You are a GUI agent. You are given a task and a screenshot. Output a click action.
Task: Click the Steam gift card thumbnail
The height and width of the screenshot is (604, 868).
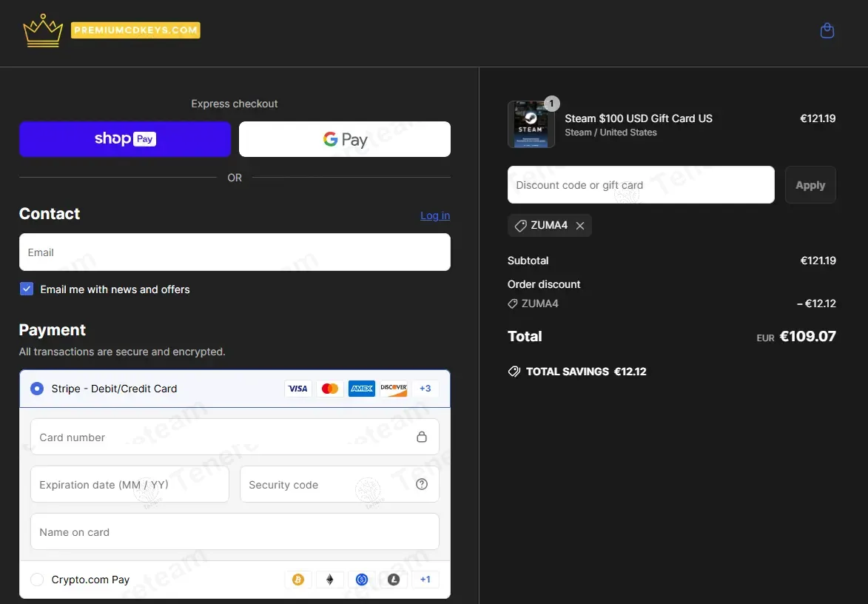click(531, 124)
